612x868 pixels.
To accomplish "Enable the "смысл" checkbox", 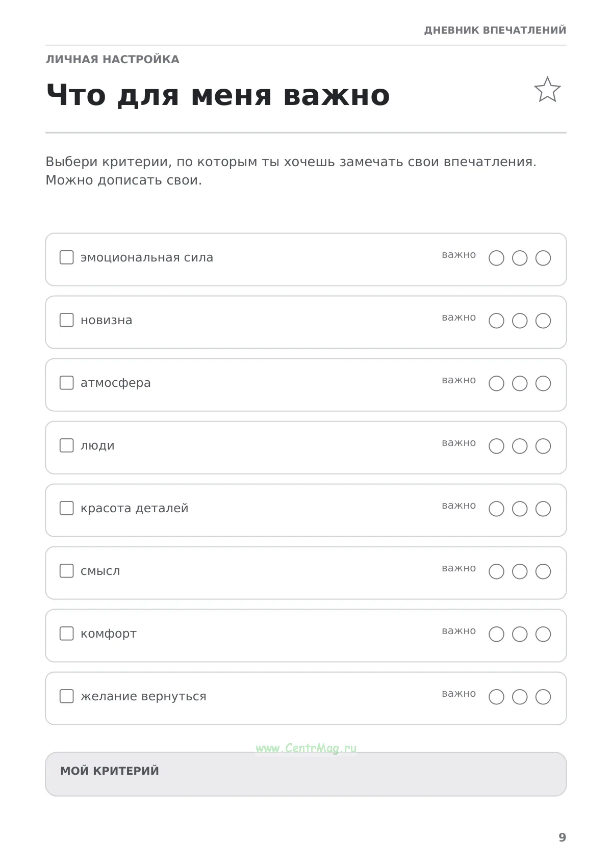I will pyautogui.click(x=67, y=571).
